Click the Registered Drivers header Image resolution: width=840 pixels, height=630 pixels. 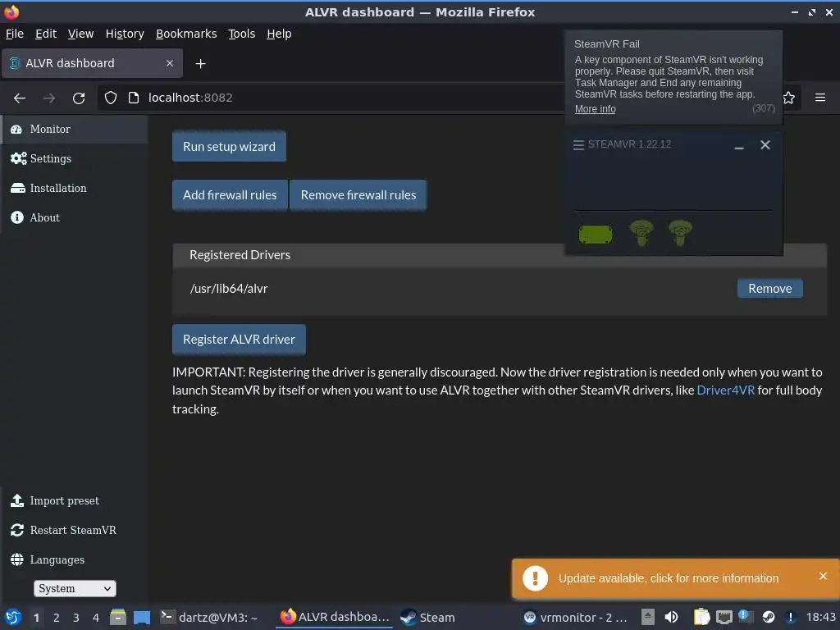(x=240, y=255)
